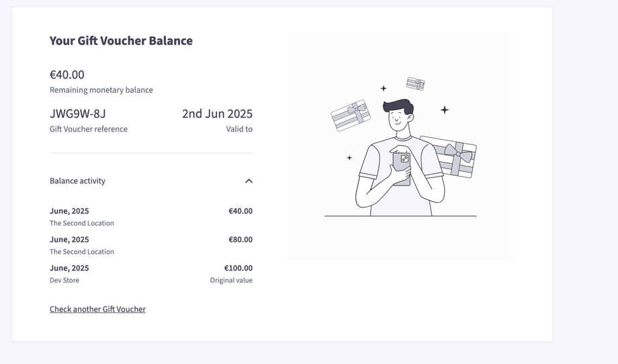Click the €80.00 activity amount
Viewport: 618px width, 364px height.
point(240,240)
